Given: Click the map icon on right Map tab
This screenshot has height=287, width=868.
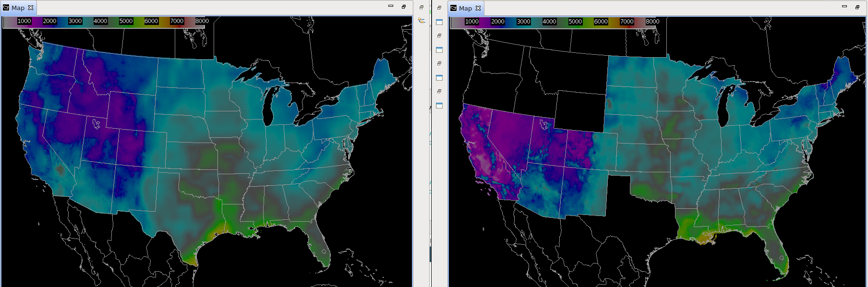Looking at the screenshot, I should [x=454, y=8].
